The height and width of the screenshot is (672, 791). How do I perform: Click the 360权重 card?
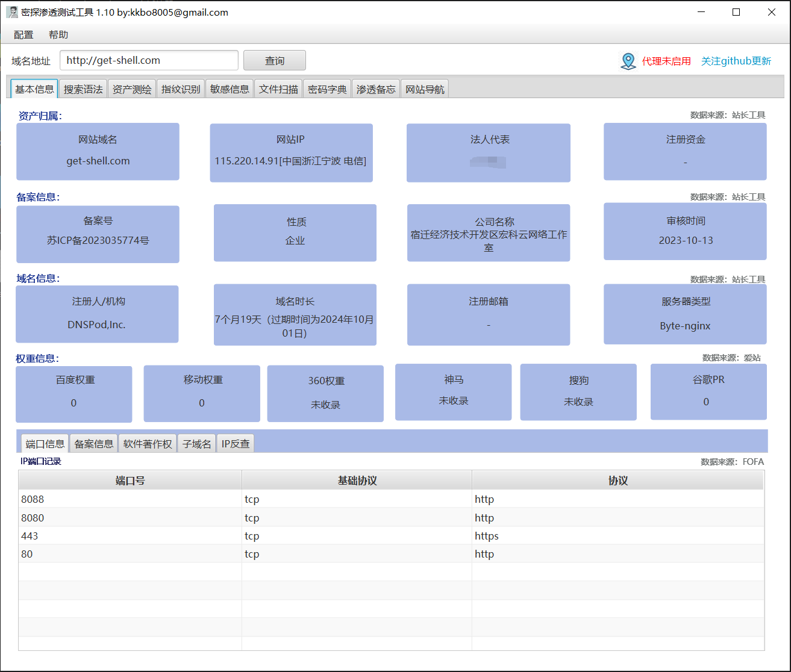point(325,394)
